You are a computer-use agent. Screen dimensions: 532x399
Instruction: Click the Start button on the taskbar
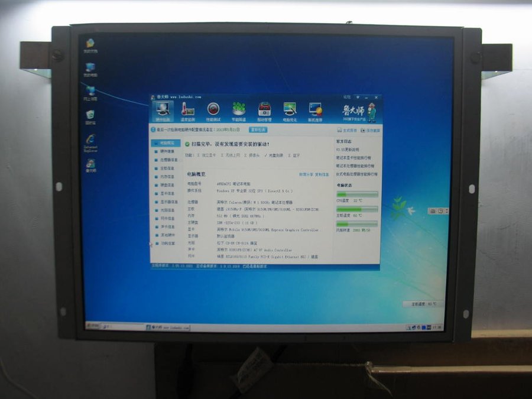93,326
